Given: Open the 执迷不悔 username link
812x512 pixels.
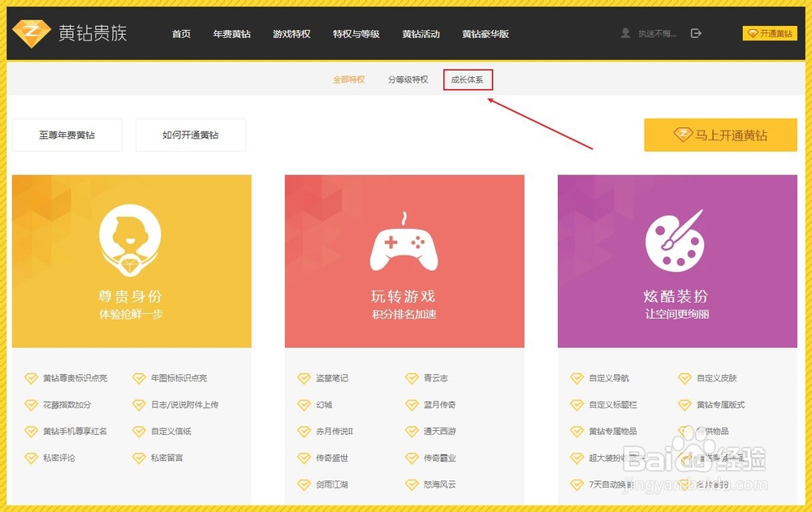Looking at the screenshot, I should pyautogui.click(x=657, y=33).
